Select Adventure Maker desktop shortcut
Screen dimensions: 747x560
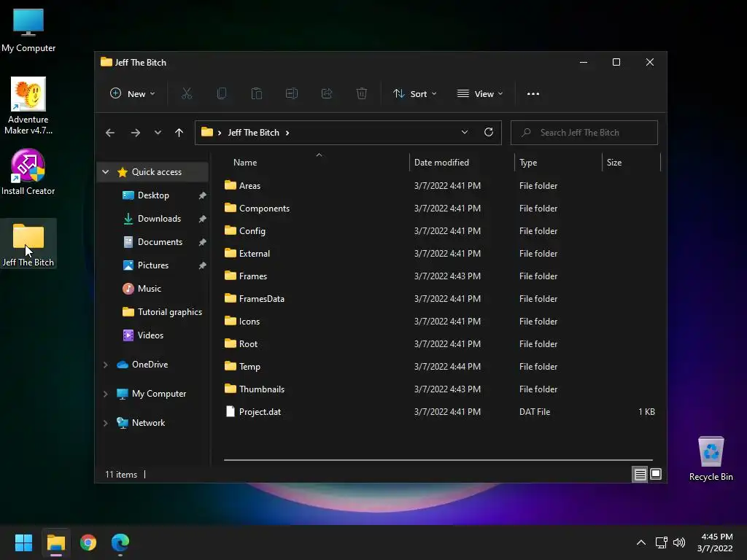tap(28, 106)
